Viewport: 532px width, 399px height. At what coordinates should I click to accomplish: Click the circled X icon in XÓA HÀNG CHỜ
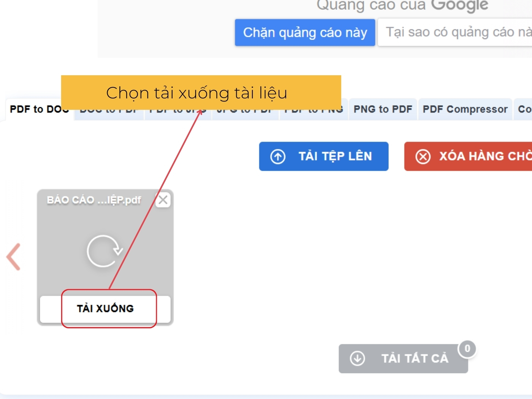point(423,157)
